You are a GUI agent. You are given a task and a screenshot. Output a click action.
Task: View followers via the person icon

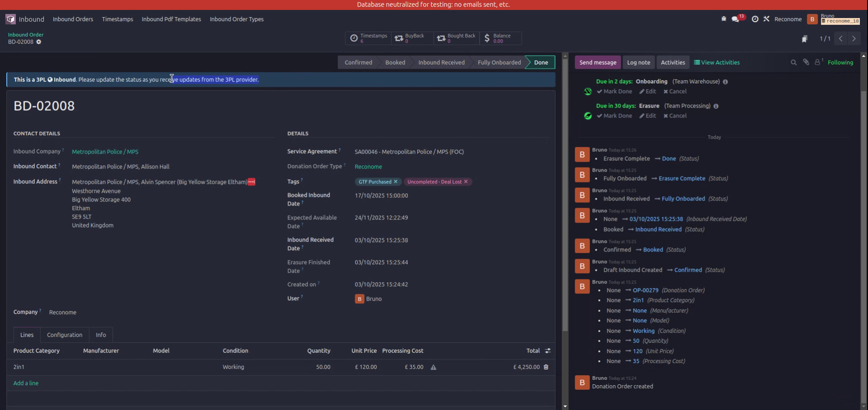(817, 62)
